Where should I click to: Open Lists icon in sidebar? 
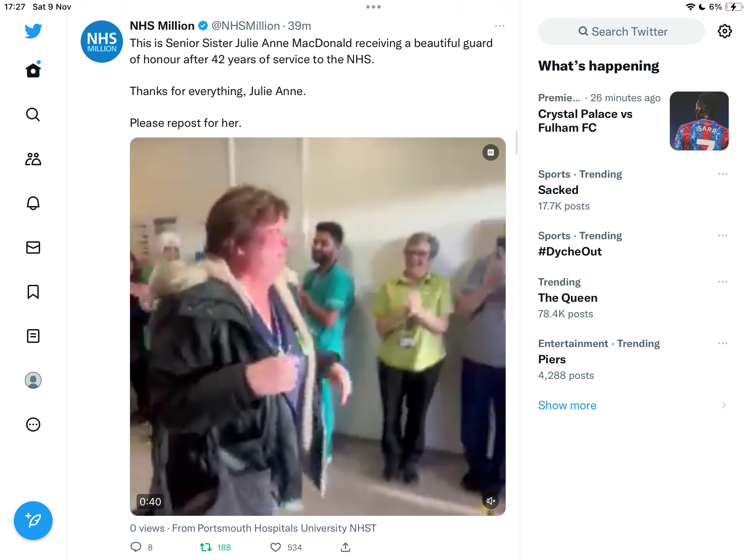click(33, 336)
